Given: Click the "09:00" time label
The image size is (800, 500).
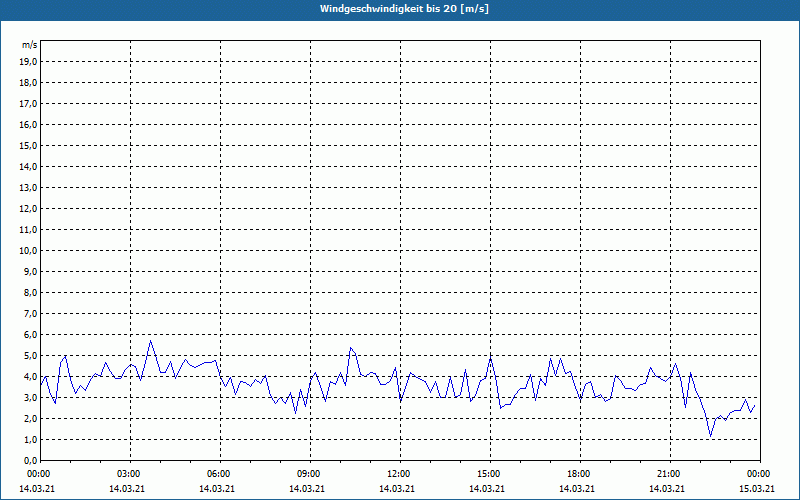Looking at the screenshot, I should (x=310, y=474).
